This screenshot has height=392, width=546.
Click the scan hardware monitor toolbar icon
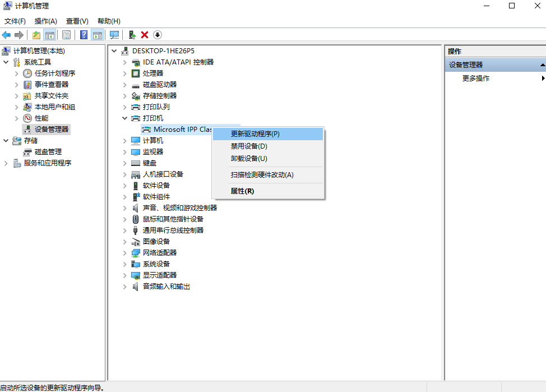point(114,35)
